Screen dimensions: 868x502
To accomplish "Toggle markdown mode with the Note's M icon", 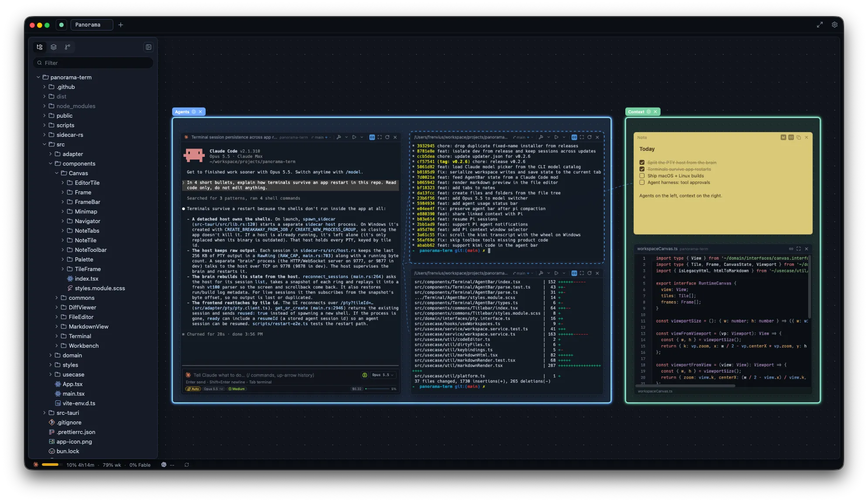I will pos(783,137).
